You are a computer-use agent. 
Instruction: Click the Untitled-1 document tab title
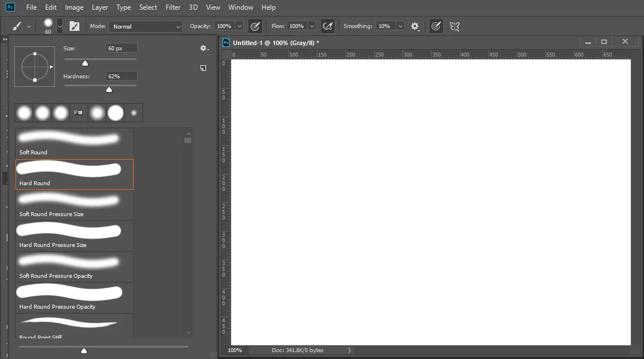tap(276, 43)
